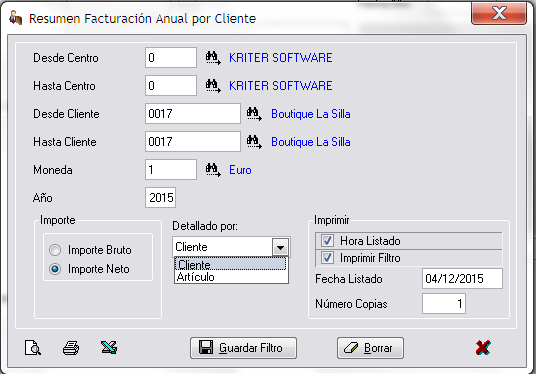Click Boutique La Silla beside Desde Cliente
Viewport: 536px width, 374px height.
pos(311,114)
